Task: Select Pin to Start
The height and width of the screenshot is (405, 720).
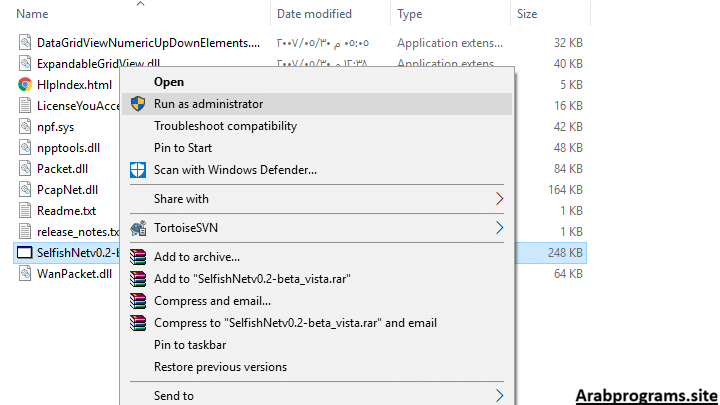Action: pos(317,148)
